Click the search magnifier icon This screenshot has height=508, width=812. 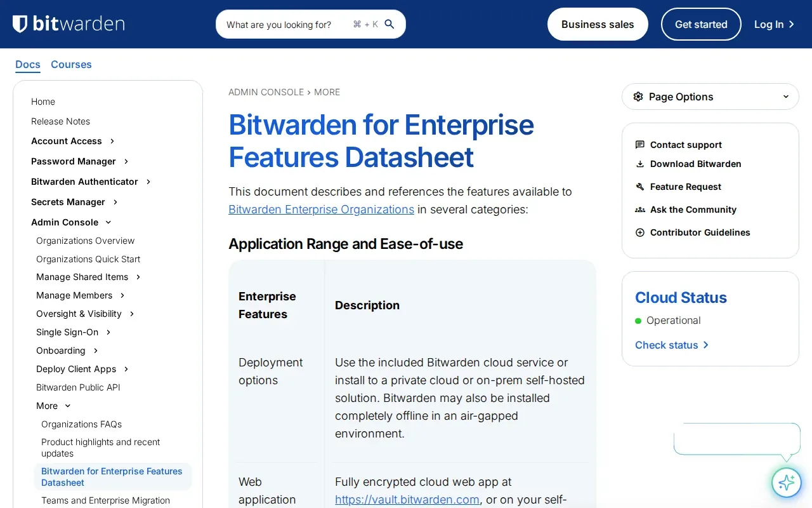[390, 24]
